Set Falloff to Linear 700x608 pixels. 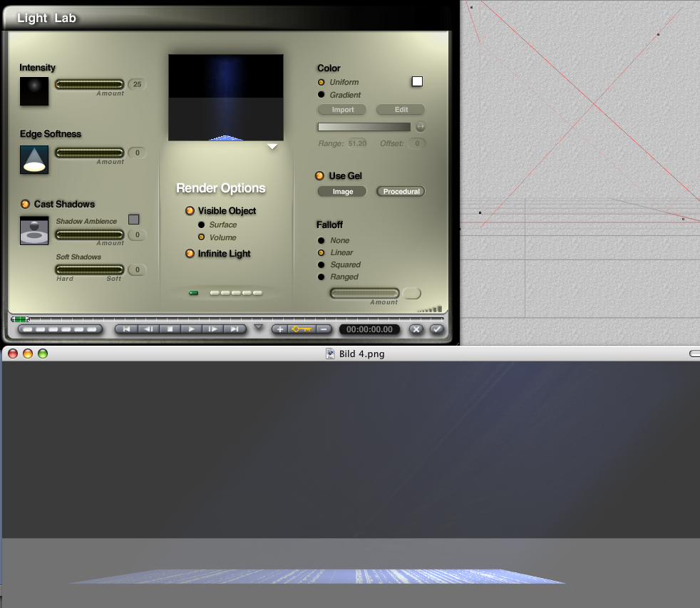pyautogui.click(x=321, y=252)
